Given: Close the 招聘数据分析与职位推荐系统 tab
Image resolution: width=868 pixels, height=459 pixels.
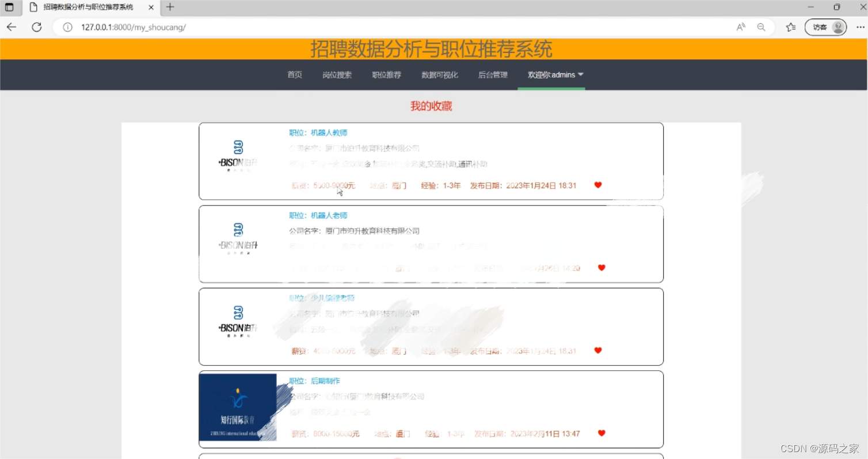Looking at the screenshot, I should pos(151,7).
